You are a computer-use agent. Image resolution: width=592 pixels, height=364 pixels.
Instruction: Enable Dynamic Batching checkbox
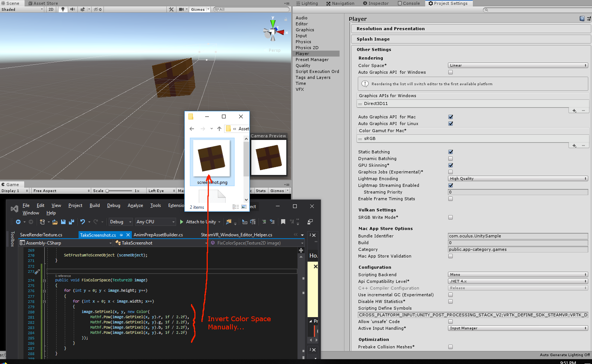click(x=451, y=159)
